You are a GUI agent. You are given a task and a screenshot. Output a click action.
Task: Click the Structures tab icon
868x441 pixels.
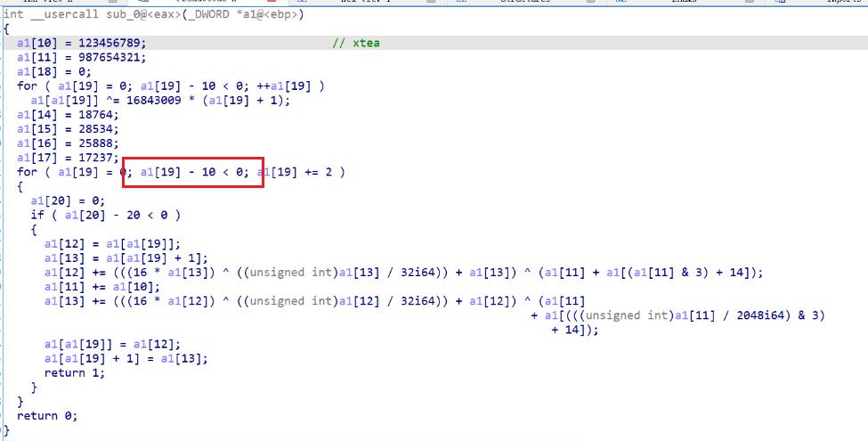(460, 2)
